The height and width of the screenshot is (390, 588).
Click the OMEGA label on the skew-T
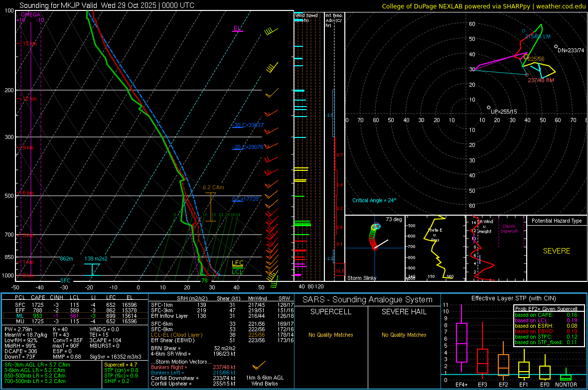click(x=31, y=14)
